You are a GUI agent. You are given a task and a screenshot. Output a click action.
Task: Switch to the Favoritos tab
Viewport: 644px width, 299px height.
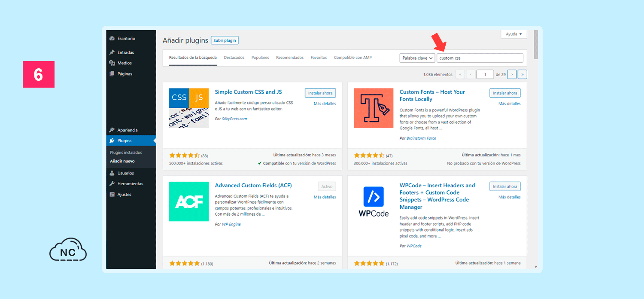coord(319,58)
